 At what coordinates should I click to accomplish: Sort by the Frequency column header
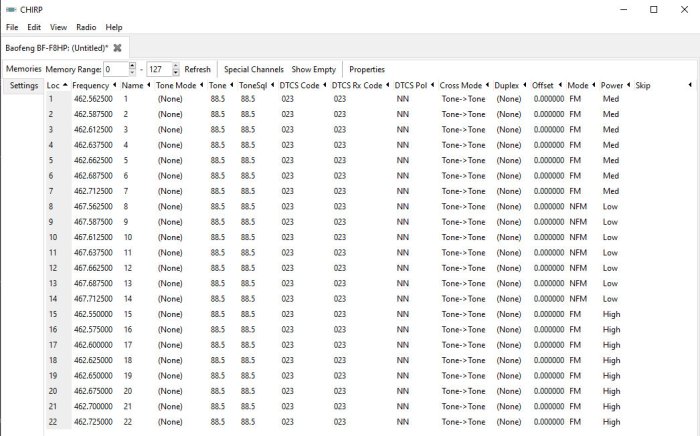tap(94, 85)
